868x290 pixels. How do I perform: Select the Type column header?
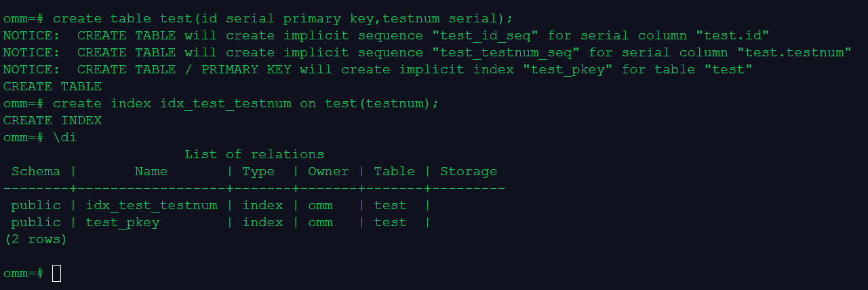pyautogui.click(x=258, y=171)
